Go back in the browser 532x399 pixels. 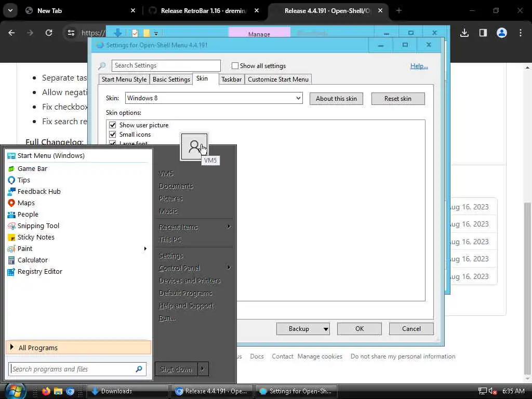pyautogui.click(x=11, y=33)
